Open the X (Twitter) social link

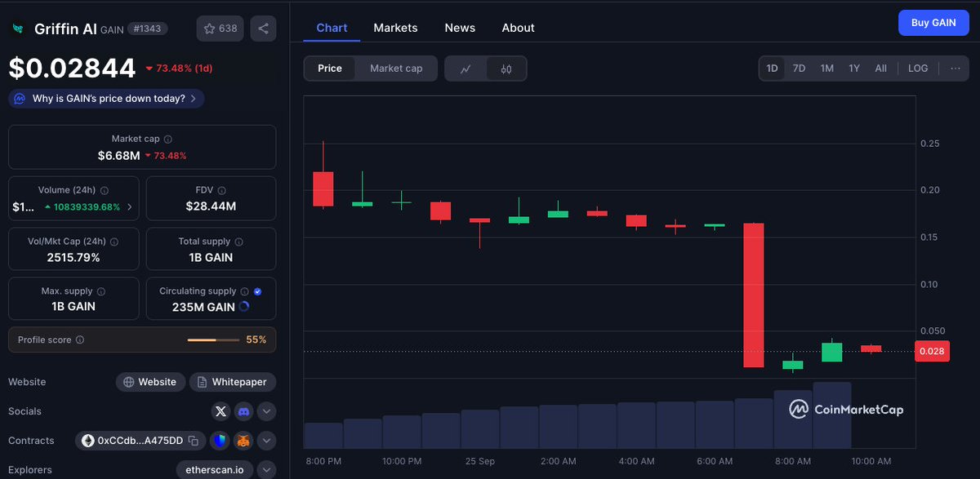point(220,411)
